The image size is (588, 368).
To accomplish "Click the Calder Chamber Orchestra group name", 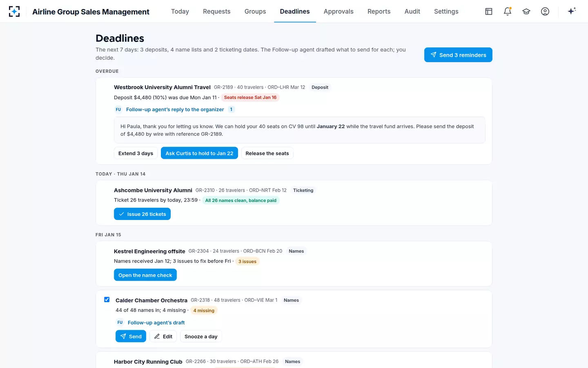I will click(x=151, y=300).
